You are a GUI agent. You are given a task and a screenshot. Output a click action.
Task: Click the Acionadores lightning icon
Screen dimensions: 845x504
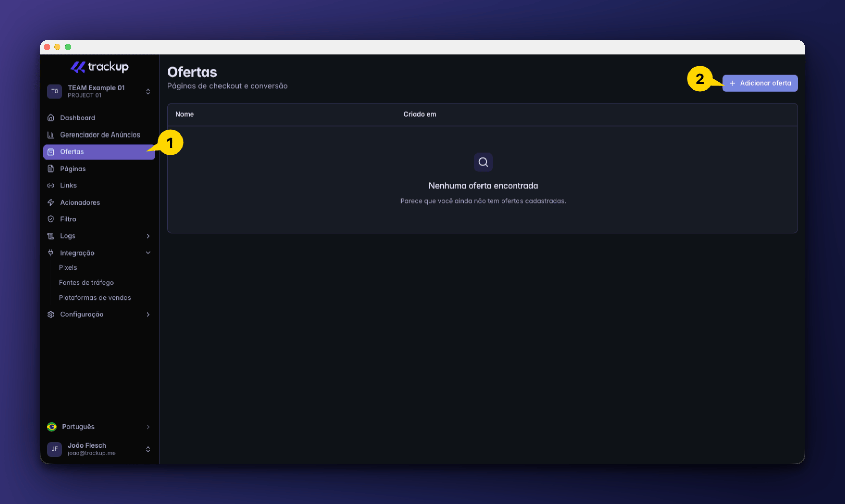pos(51,202)
